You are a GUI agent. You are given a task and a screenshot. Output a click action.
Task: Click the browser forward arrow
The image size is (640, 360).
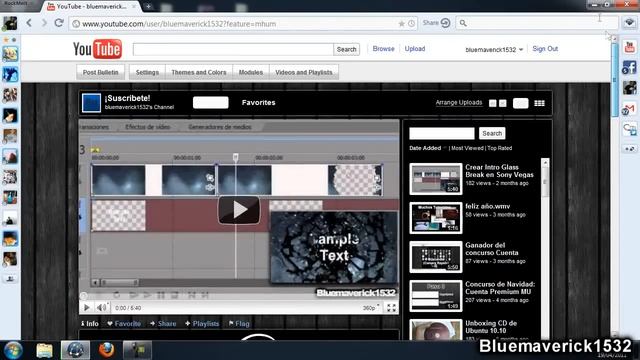click(44, 23)
